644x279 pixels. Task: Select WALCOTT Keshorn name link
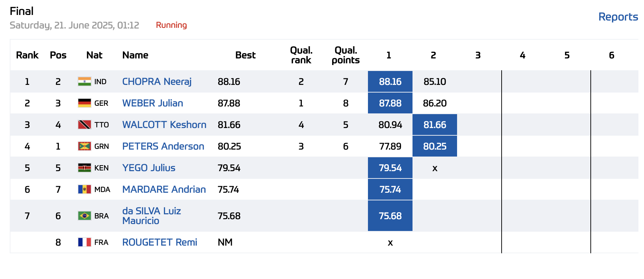point(164,125)
